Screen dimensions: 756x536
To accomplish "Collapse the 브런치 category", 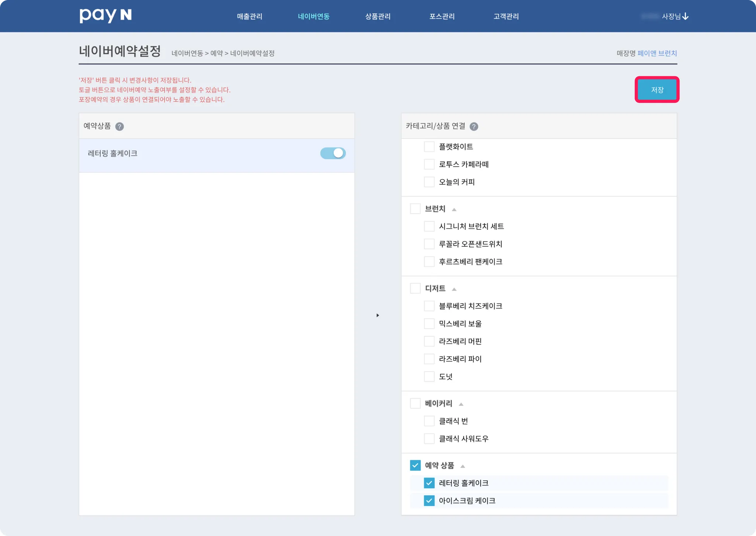I will 454,209.
